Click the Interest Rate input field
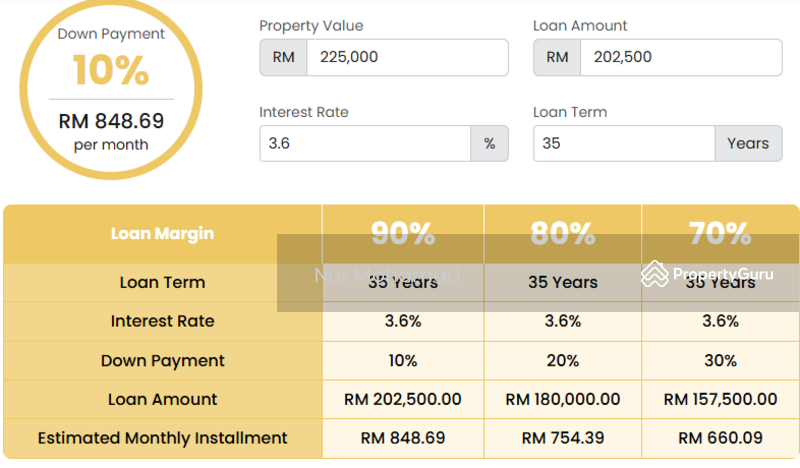Image resolution: width=800 pixels, height=468 pixels. pyautogui.click(x=365, y=143)
